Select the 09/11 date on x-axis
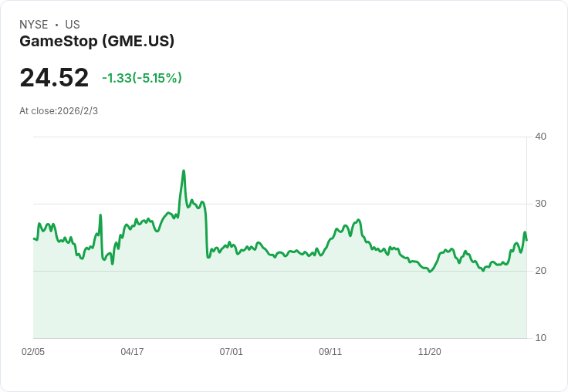The image size is (568, 392). (330, 352)
